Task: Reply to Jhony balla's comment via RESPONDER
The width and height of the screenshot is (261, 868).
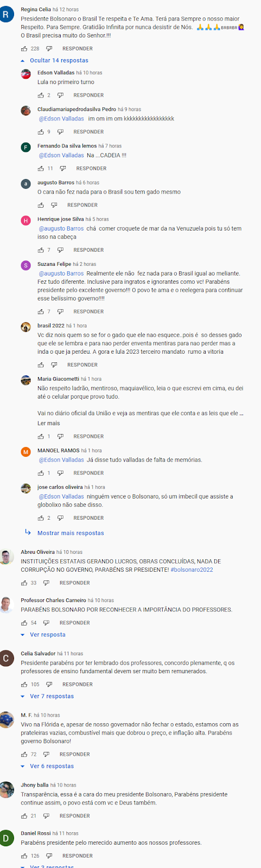Action: click(x=75, y=816)
